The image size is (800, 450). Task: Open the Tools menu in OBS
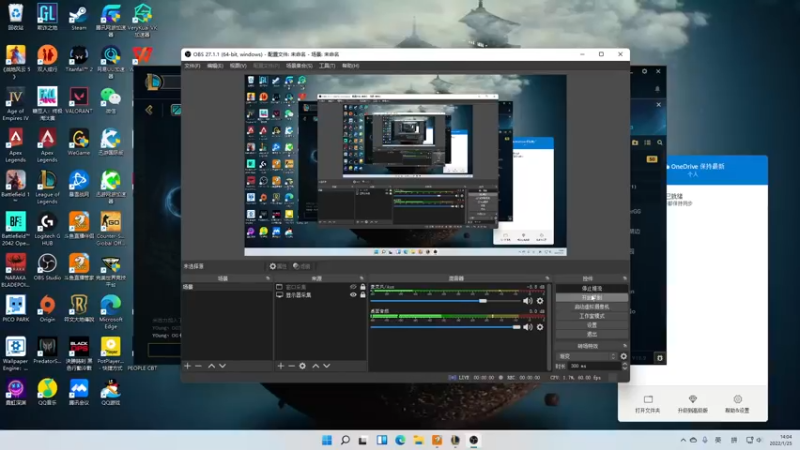click(327, 66)
